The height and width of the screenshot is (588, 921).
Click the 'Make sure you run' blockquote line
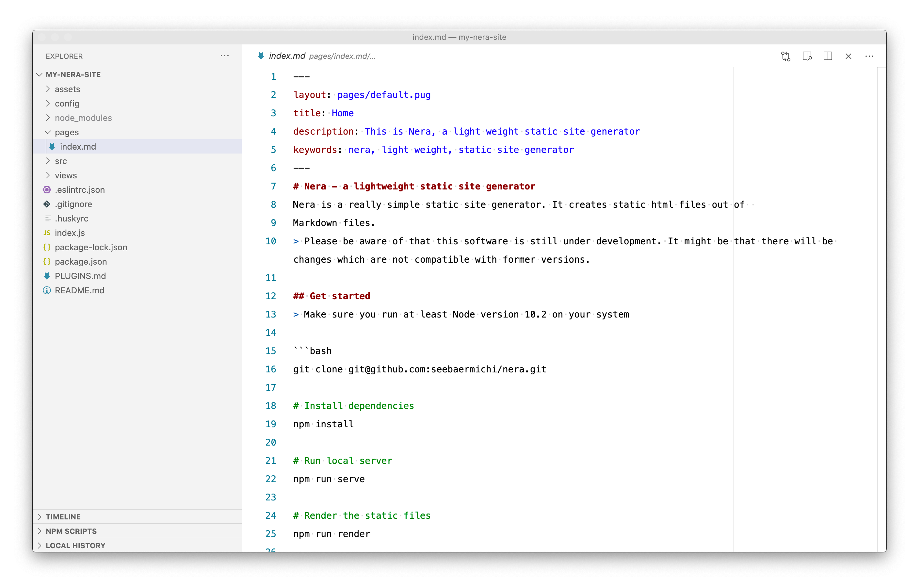pyautogui.click(x=461, y=315)
